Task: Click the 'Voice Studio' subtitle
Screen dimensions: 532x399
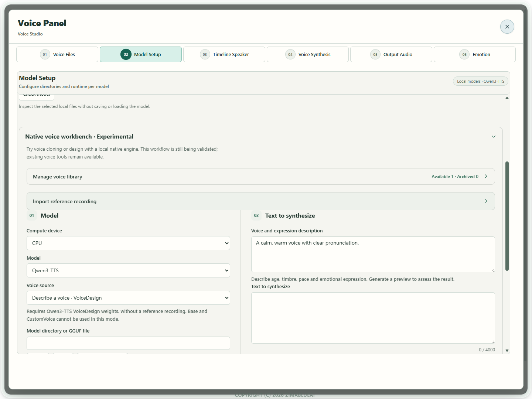Action: click(x=30, y=34)
